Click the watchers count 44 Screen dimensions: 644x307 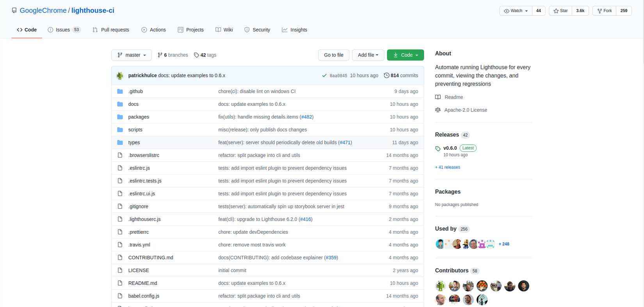(539, 11)
